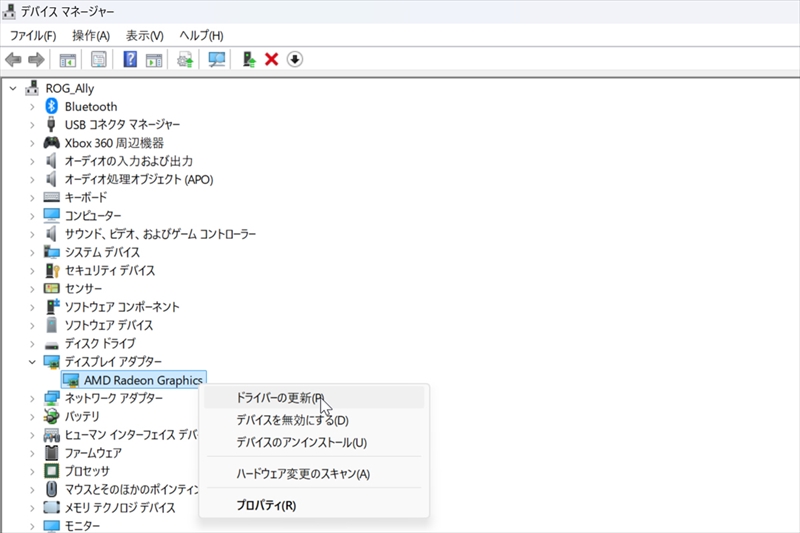Click the プロセッサ chip icon
This screenshot has height=533, width=800.
52,471
